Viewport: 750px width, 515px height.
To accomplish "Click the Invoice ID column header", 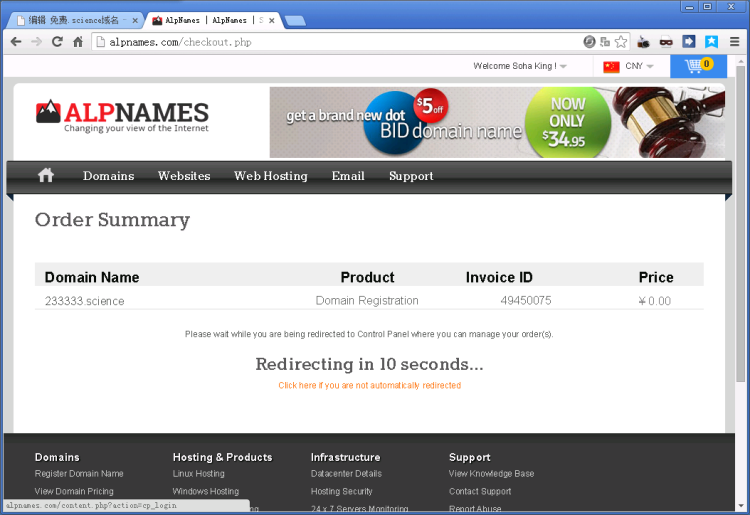I will (x=499, y=277).
